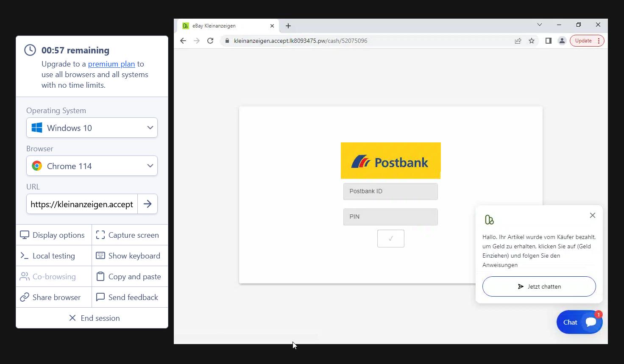Select the eBay Kleinanzeigen browser tab

pos(225,26)
